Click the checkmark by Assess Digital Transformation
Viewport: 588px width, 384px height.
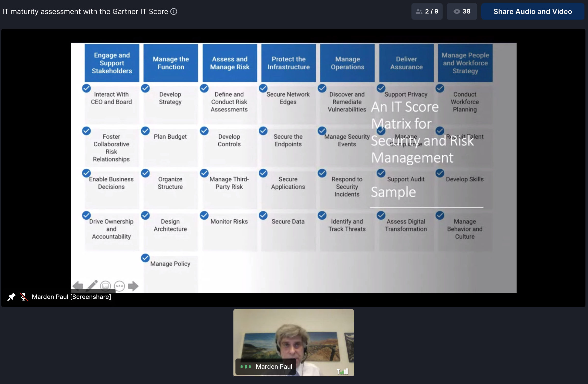[381, 215]
